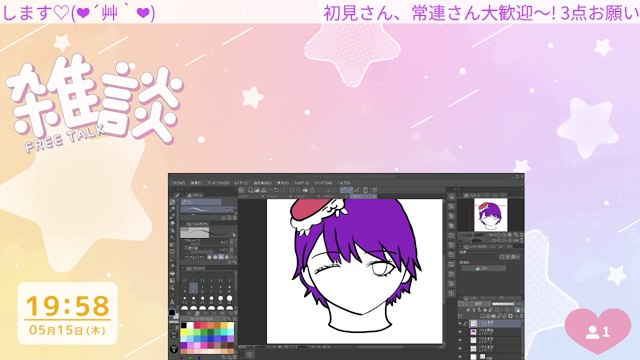This screenshot has width=640, height=360.
Task: Open the ウィンドウ menu
Action: 323,183
